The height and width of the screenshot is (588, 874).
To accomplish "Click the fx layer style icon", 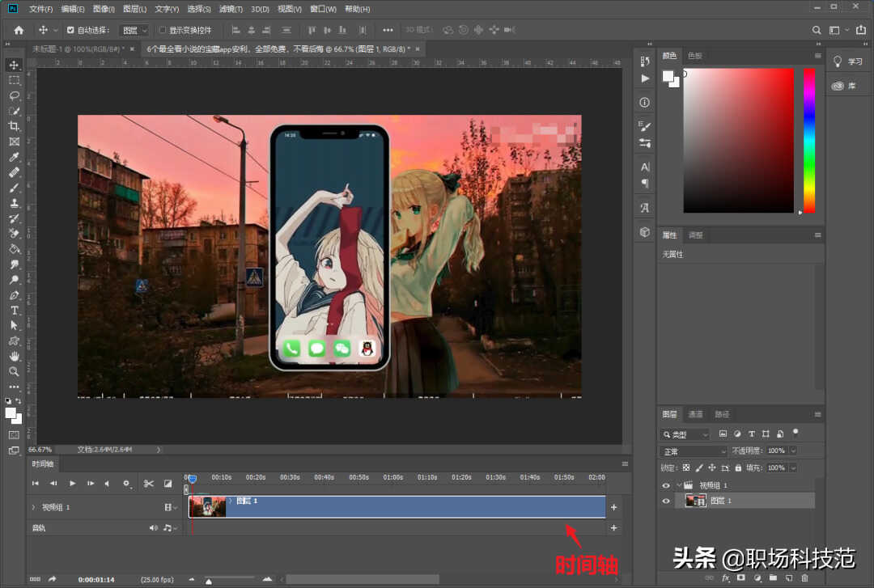I will (725, 577).
